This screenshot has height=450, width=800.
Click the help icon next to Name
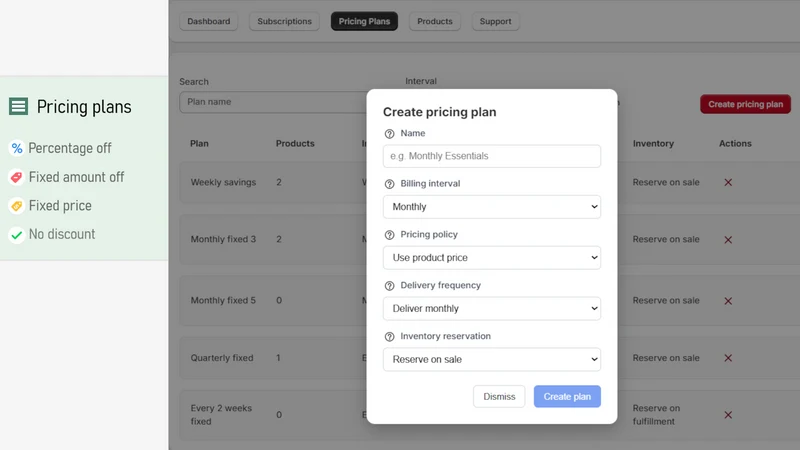(389, 134)
